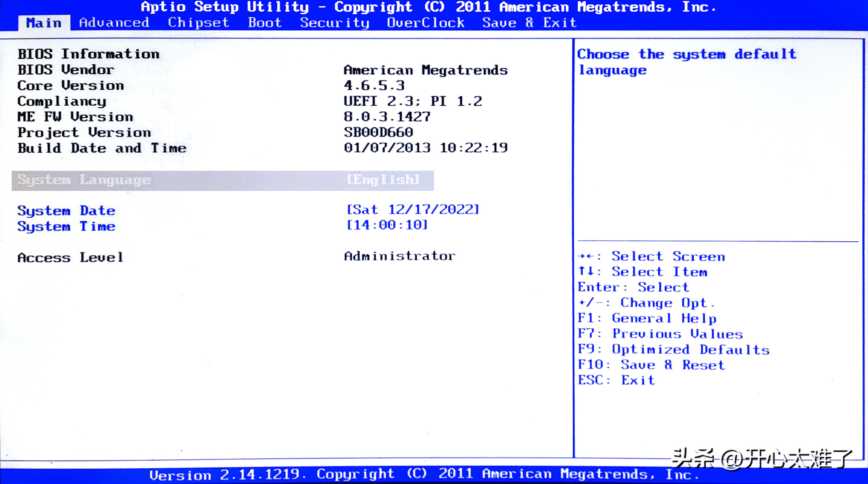This screenshot has width=868, height=484.
Task: Click F7: Previous Values text
Action: click(660, 334)
